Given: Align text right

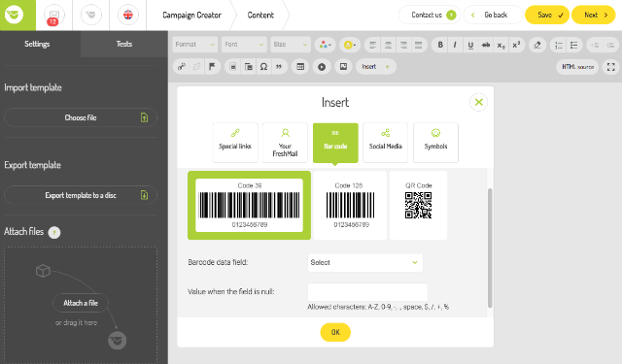Looking at the screenshot, I should [x=403, y=46].
